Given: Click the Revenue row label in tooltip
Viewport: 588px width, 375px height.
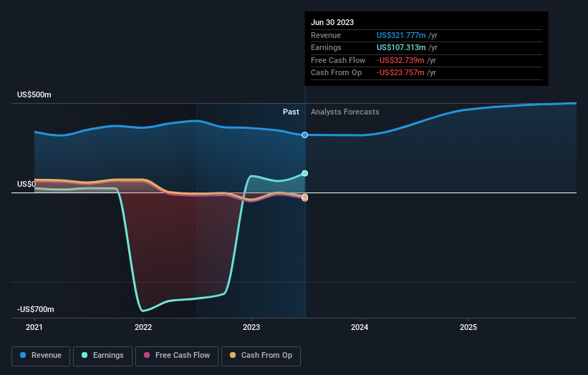Looking at the screenshot, I should (x=326, y=35).
